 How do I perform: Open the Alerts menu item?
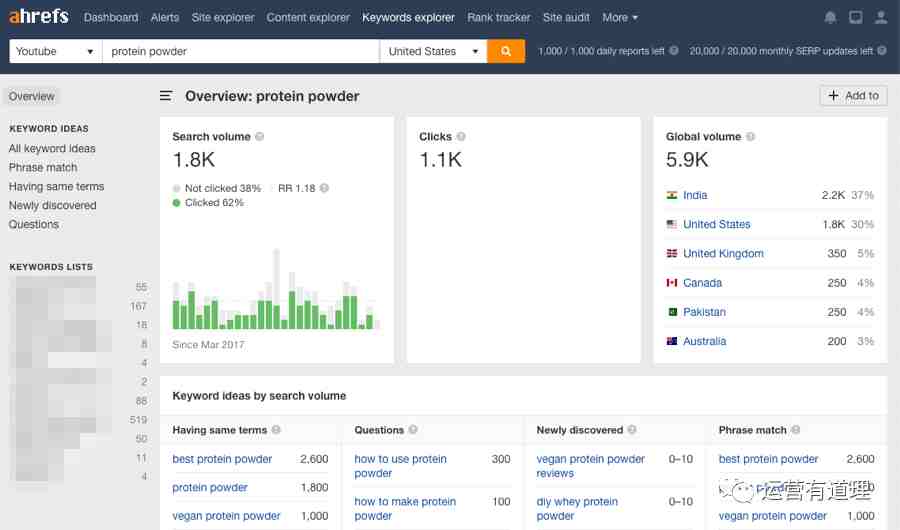[165, 18]
